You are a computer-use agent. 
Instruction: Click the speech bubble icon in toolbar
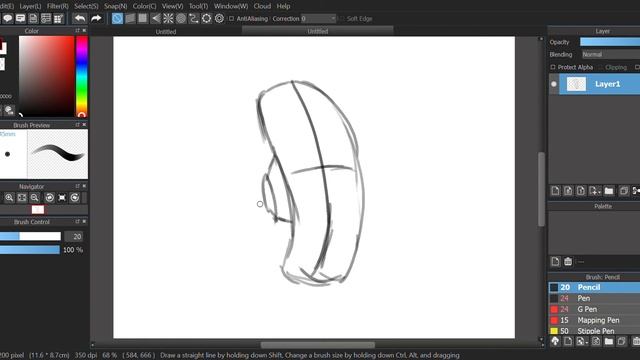click(7, 18)
